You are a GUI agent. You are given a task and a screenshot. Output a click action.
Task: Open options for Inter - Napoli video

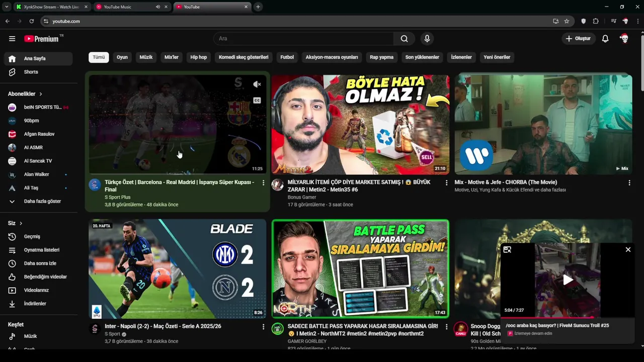(x=263, y=327)
